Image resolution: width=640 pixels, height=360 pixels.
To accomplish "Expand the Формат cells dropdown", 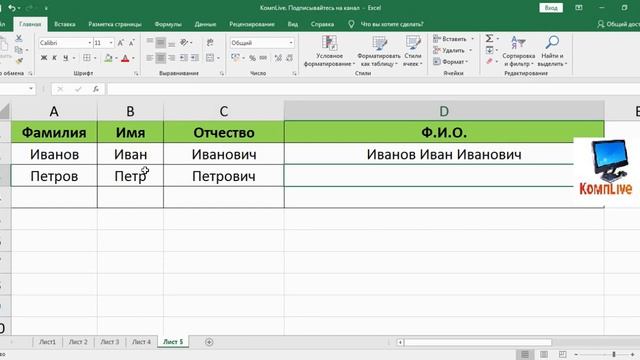I will (x=467, y=62).
